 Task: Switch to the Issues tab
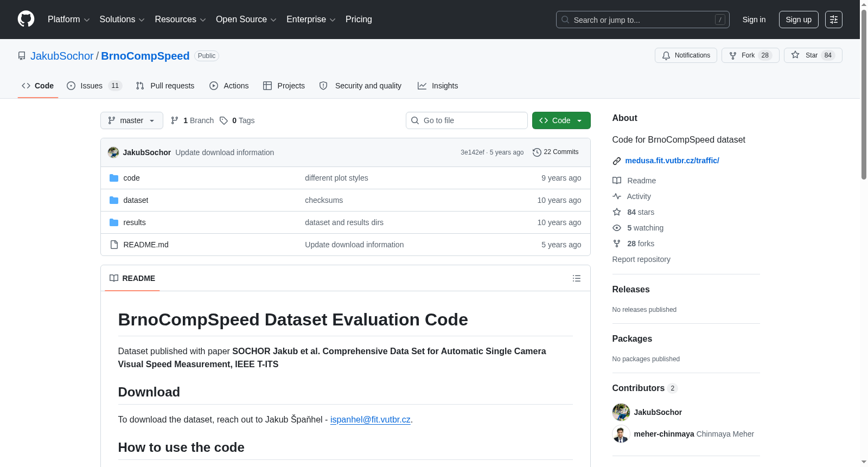click(94, 86)
